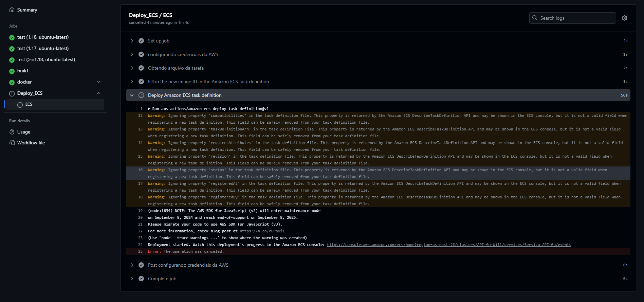Expand Obtendo arquivo da tarefa step
Image resolution: width=644 pixels, height=302 pixels.
click(132, 68)
